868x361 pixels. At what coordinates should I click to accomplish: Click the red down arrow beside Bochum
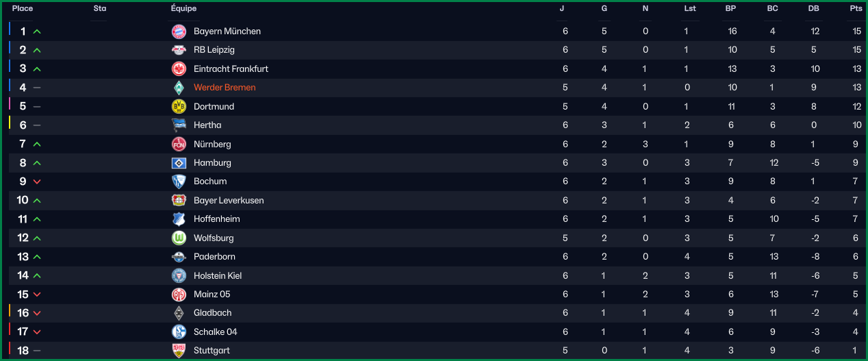point(37,182)
